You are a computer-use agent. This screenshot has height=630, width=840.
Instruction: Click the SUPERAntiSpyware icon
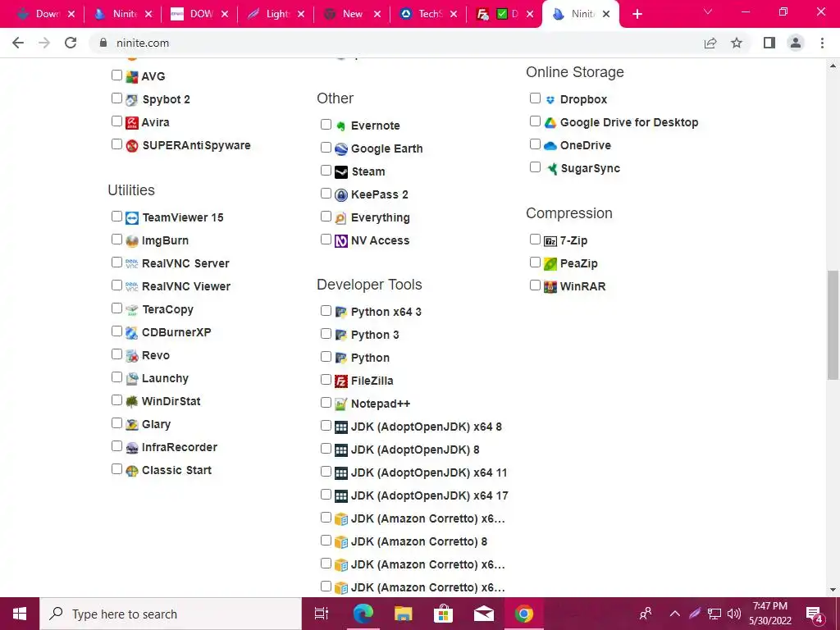(x=132, y=146)
